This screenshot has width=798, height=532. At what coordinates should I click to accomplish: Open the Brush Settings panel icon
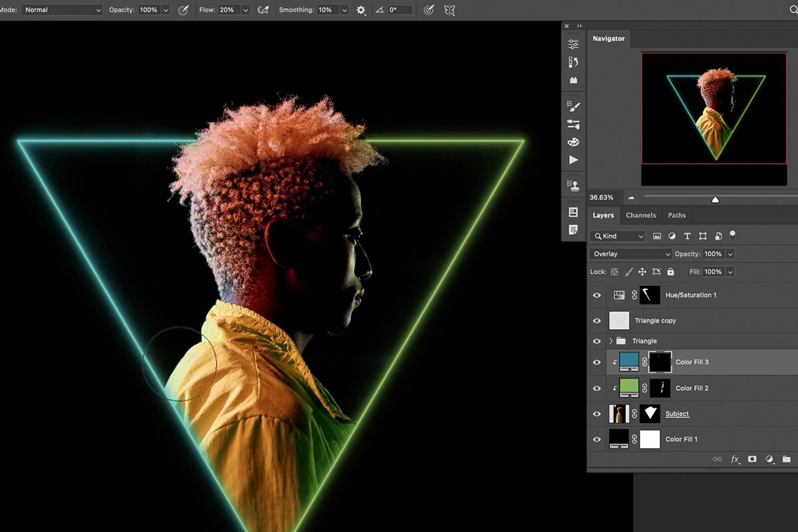(573, 106)
